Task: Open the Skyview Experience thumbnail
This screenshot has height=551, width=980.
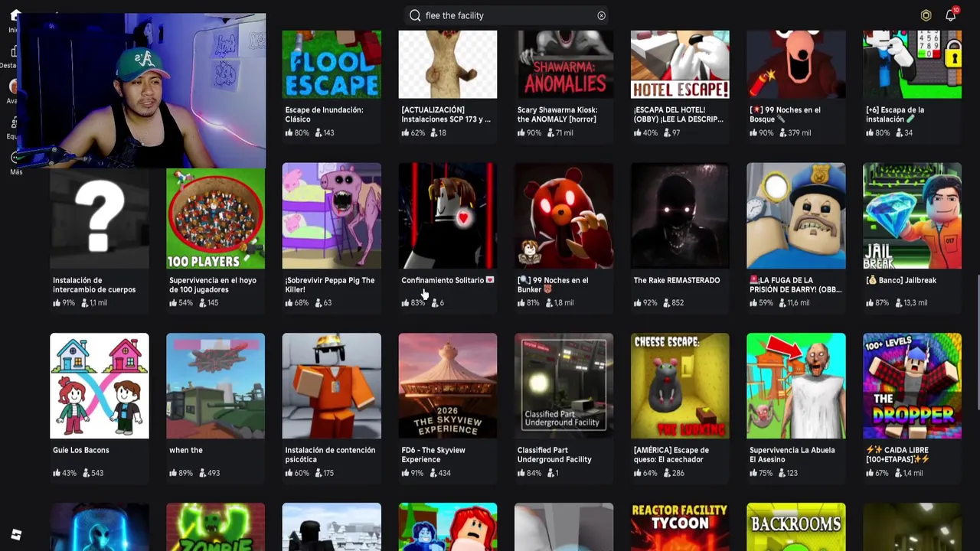Action: 448,386
